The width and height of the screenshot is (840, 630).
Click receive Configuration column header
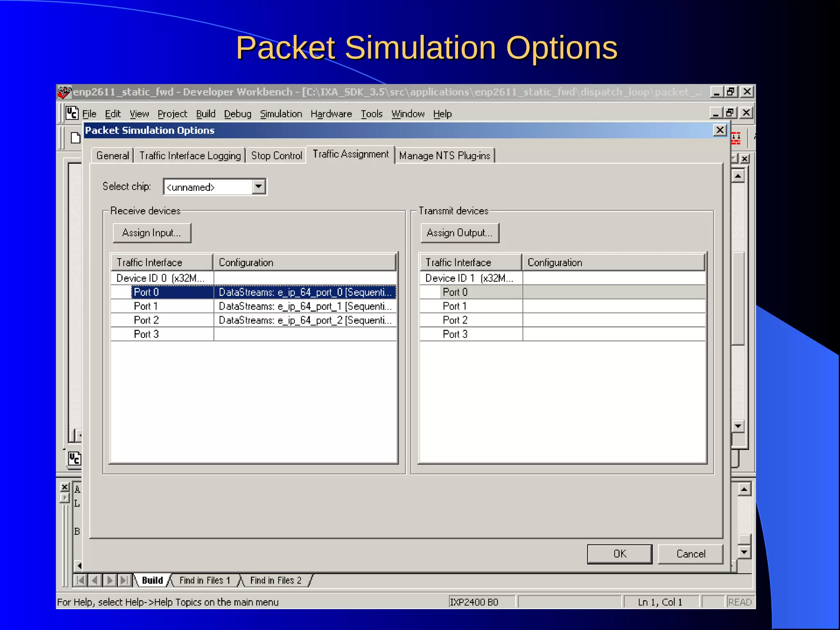pos(305,262)
